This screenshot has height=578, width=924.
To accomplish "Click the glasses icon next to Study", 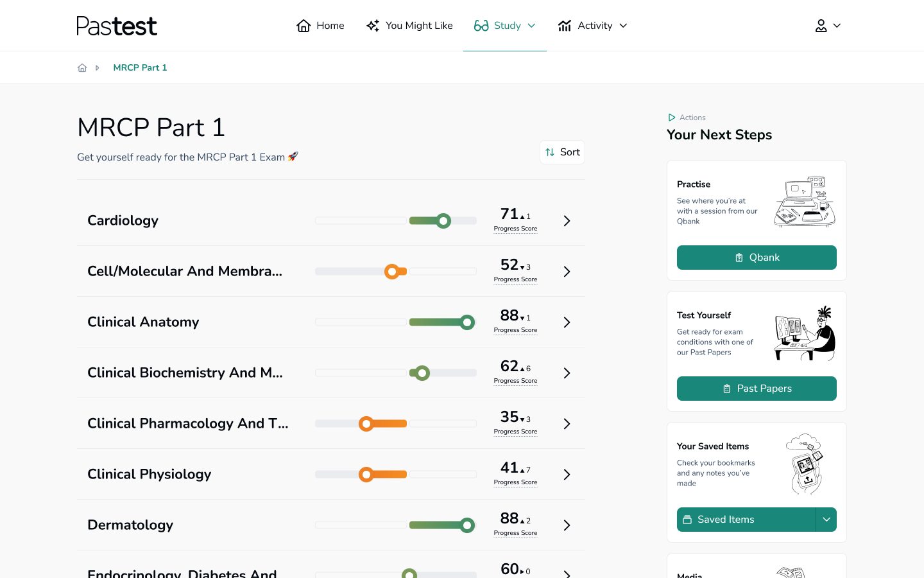I will (x=480, y=25).
